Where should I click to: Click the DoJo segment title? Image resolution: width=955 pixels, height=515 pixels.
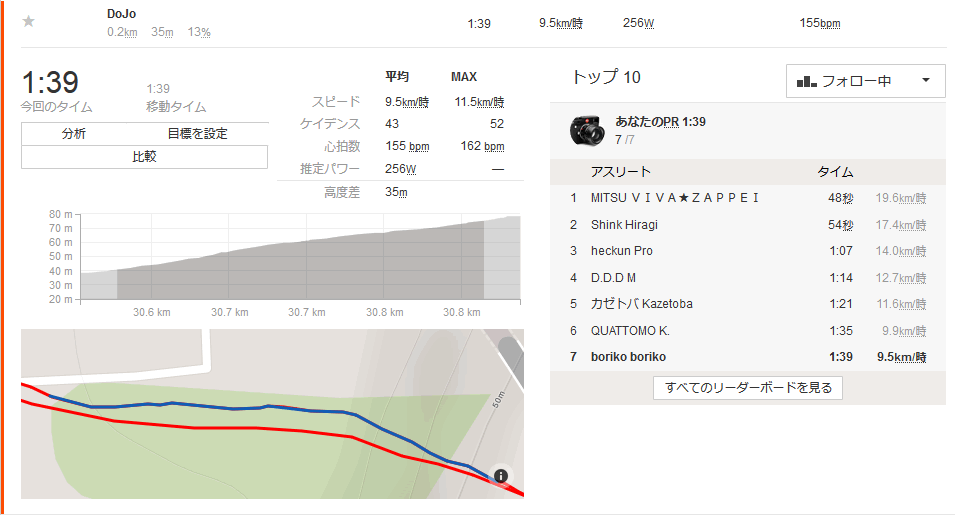pos(121,13)
